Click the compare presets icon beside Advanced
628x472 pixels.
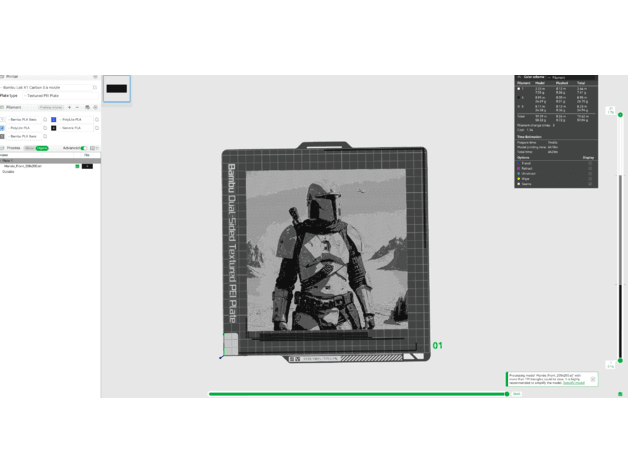click(93, 148)
